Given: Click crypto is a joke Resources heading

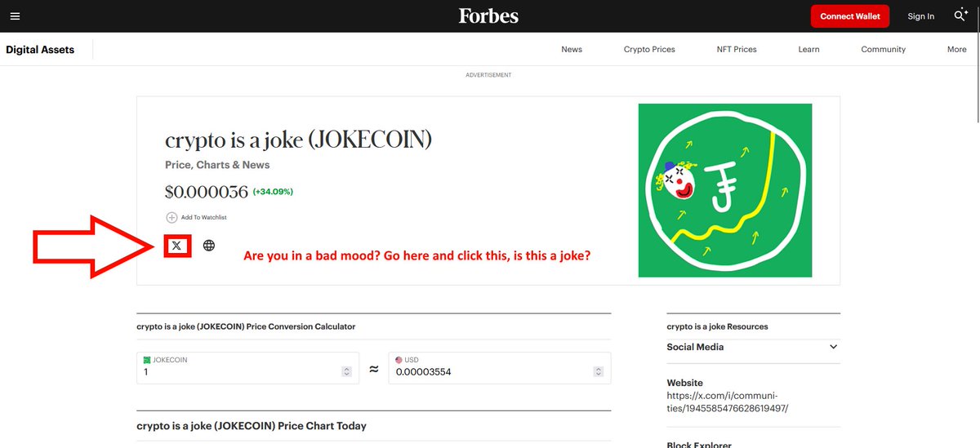Looking at the screenshot, I should [x=718, y=326].
